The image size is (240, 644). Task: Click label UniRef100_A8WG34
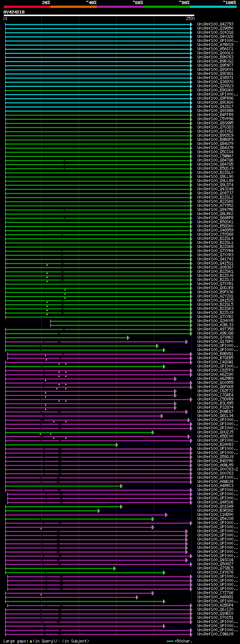click(x=215, y=481)
